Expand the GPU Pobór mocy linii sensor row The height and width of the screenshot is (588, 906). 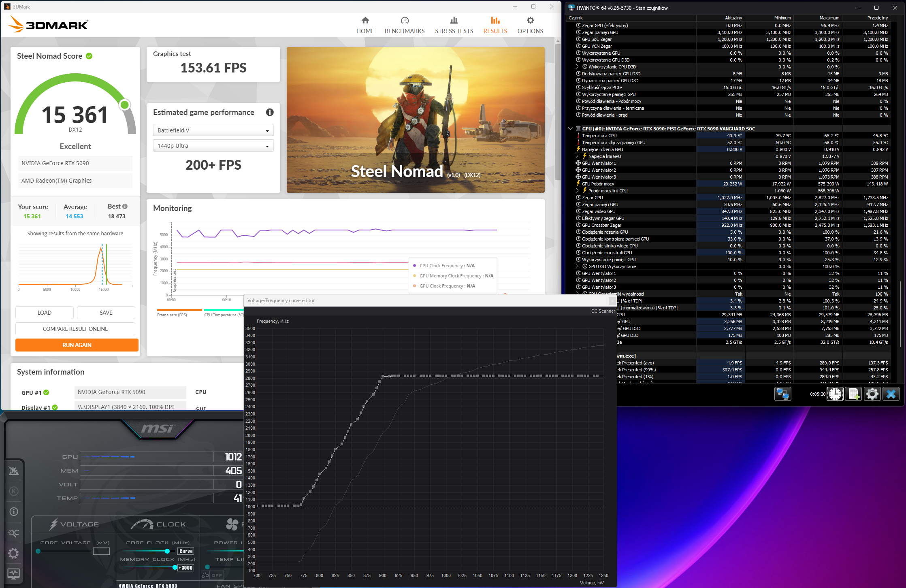coord(577,191)
